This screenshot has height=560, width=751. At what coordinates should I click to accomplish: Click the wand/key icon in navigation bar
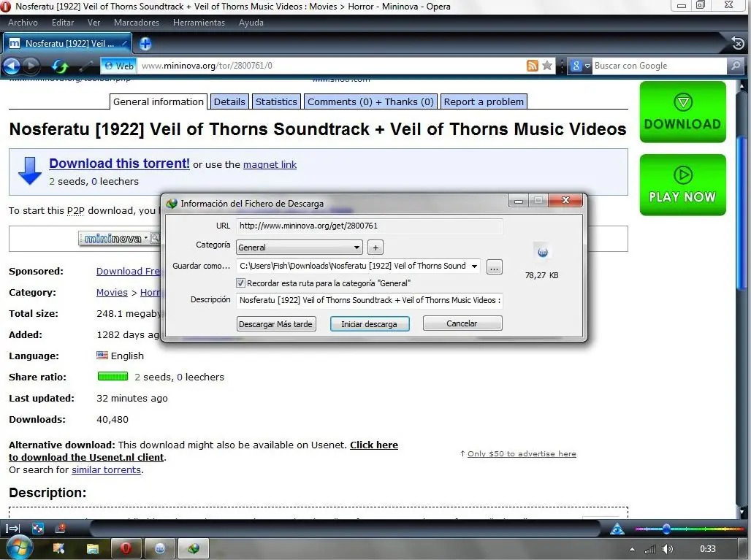86,66
